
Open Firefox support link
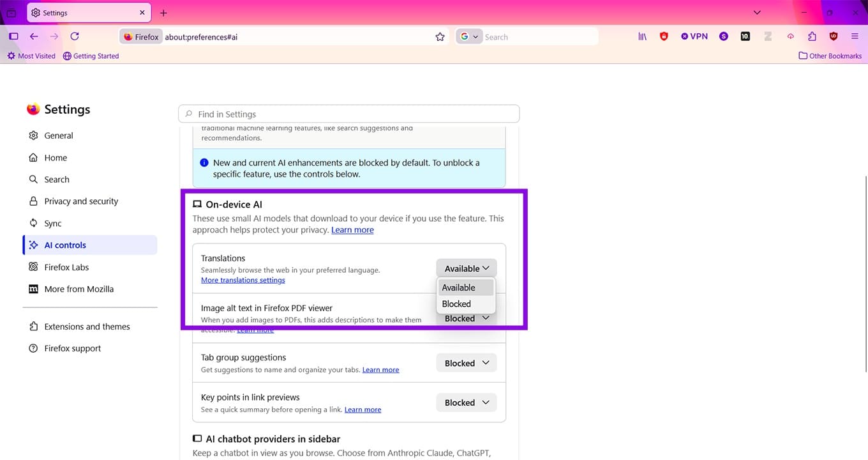[x=90, y=348]
